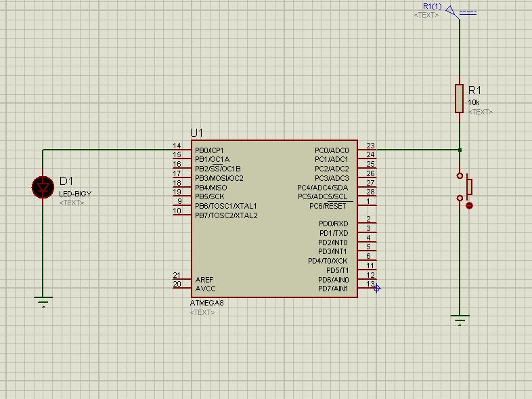Click the U1 reference label

coord(197,133)
